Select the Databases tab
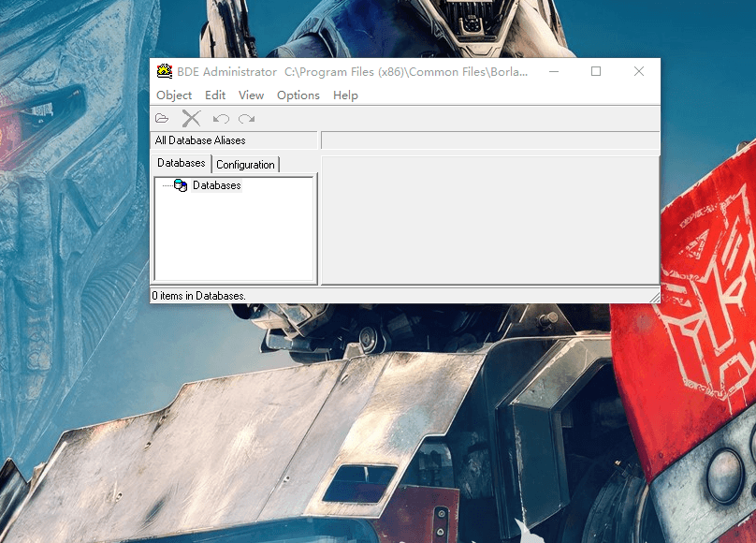Image resolution: width=756 pixels, height=543 pixels. [182, 163]
